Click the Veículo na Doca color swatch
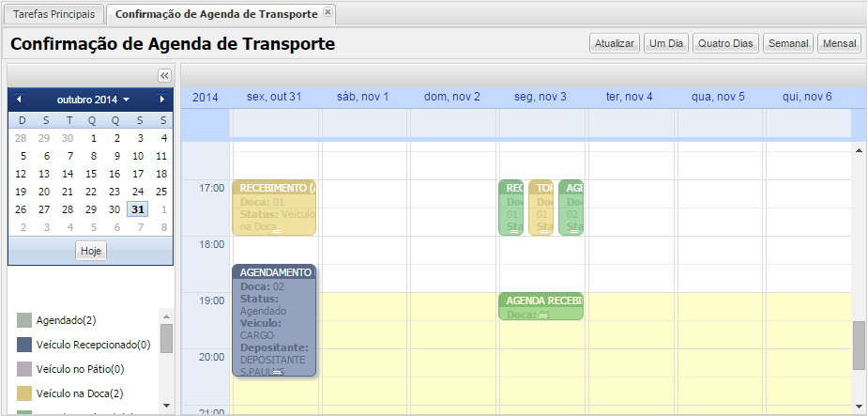Viewport: 868px width, 416px height. 24,393
